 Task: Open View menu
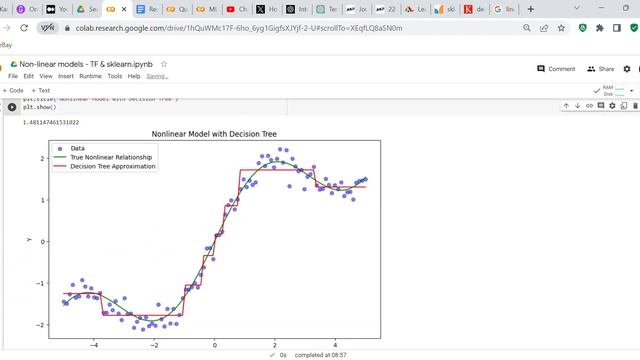46,76
